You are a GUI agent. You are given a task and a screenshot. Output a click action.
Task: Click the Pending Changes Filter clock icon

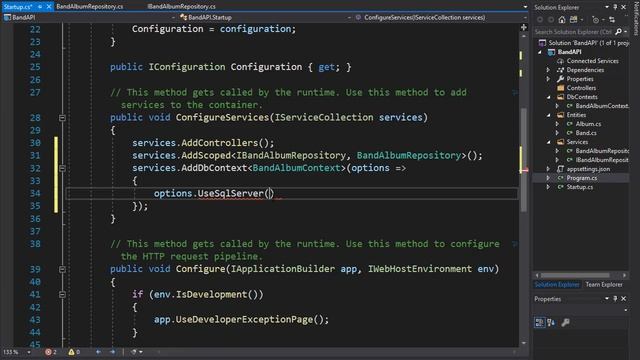point(595,20)
